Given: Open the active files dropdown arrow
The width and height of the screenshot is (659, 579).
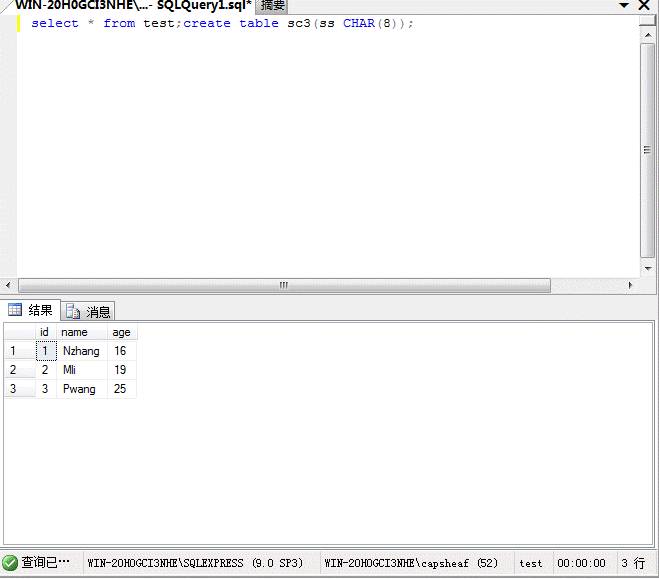Looking at the screenshot, I should point(624,5).
